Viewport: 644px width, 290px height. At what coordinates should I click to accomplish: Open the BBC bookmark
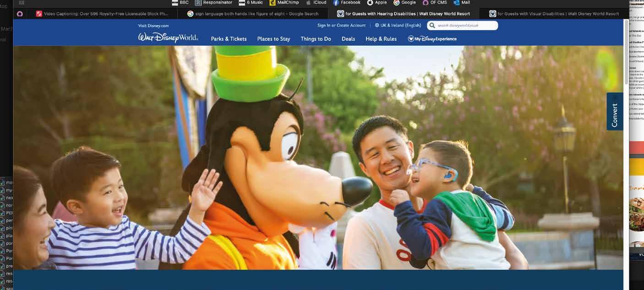(x=180, y=3)
